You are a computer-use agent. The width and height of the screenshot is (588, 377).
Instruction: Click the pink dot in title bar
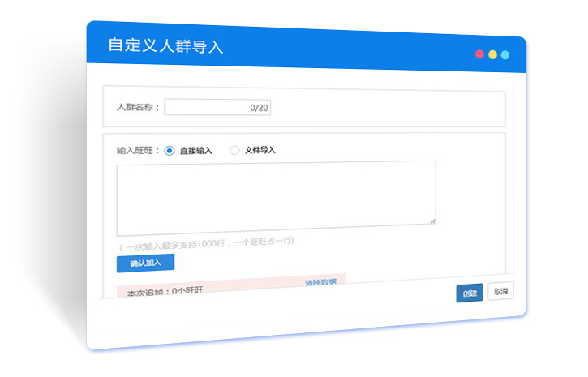point(480,54)
